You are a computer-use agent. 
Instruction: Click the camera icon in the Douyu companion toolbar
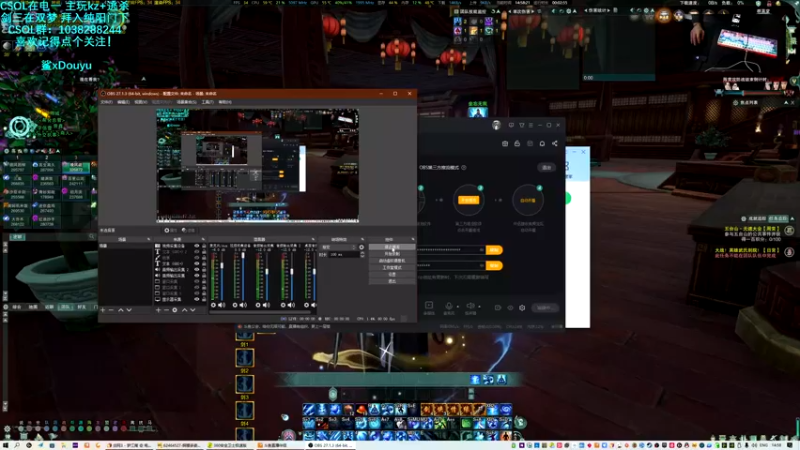point(505,143)
